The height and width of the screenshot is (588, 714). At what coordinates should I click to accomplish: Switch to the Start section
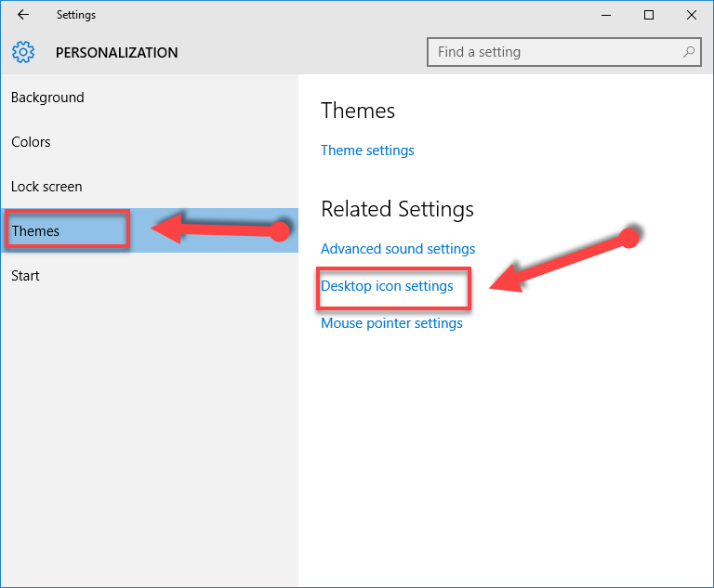tap(25, 276)
